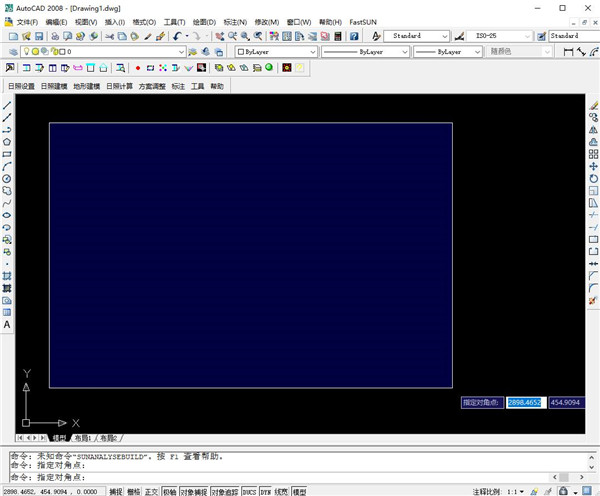Toggle 栅格 grid display in status bar
The height and width of the screenshot is (496, 600).
(134, 491)
